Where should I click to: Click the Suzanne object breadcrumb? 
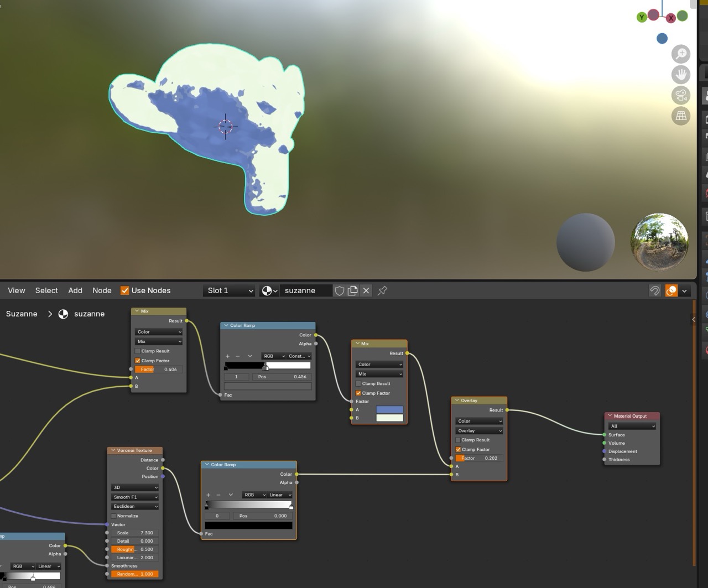coord(22,314)
